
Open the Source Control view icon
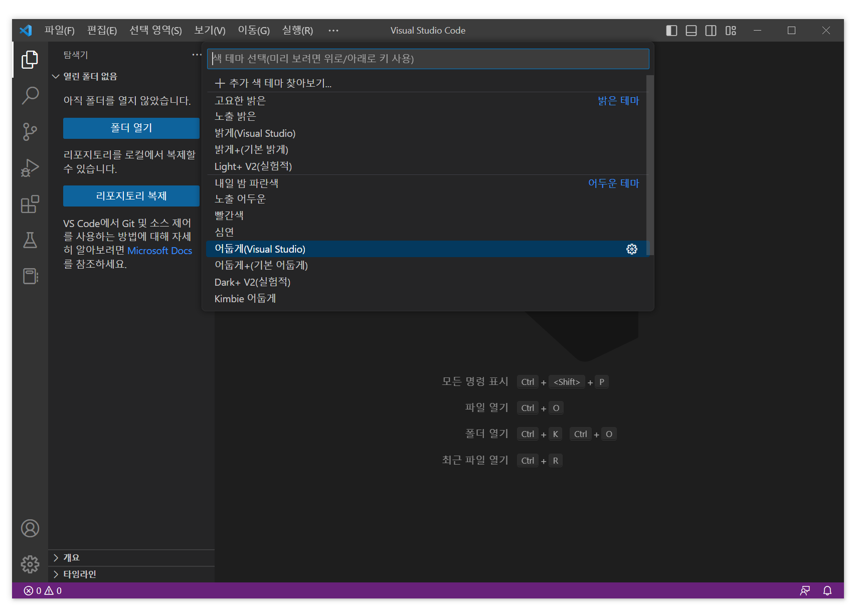click(30, 132)
